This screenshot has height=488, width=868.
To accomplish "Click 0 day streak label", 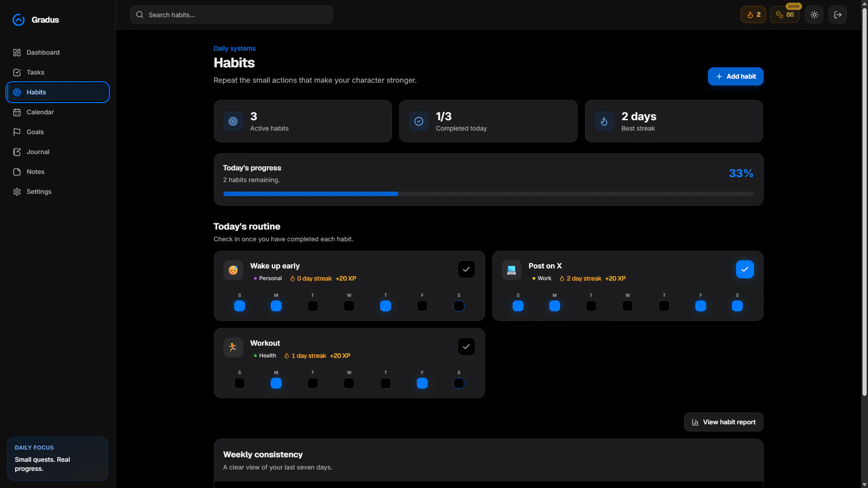I will tap(311, 278).
